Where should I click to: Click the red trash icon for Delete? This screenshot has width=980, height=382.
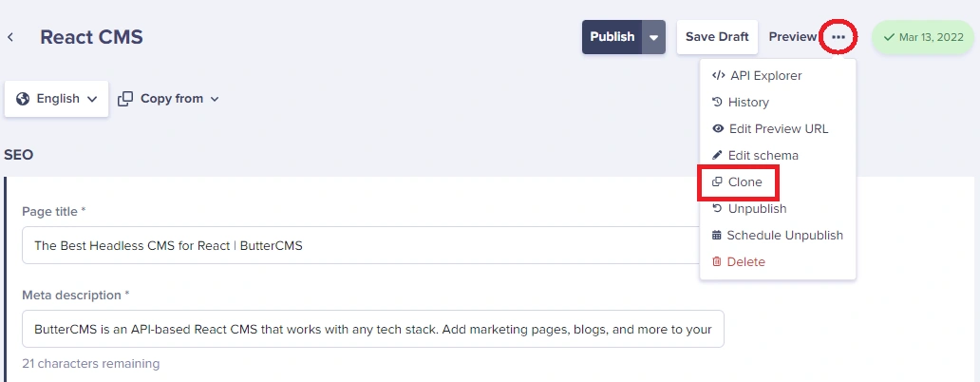click(x=717, y=262)
